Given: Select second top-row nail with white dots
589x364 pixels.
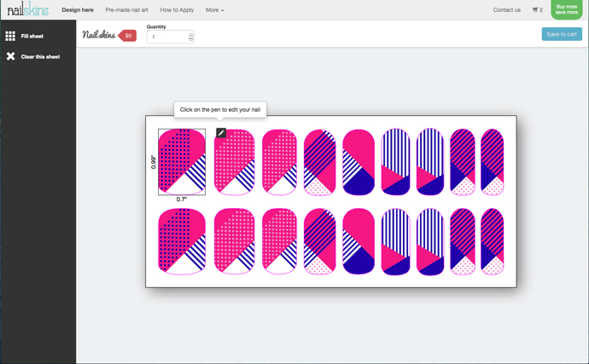Looking at the screenshot, I should (x=235, y=162).
